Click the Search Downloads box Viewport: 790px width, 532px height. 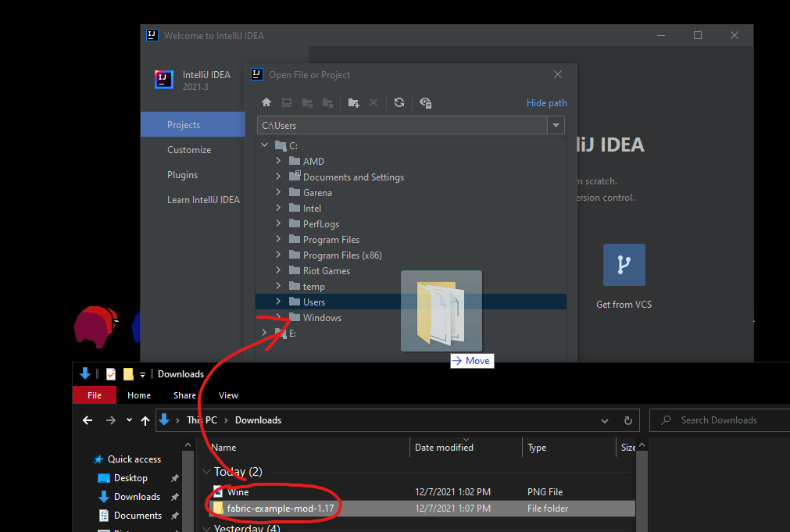click(720, 420)
